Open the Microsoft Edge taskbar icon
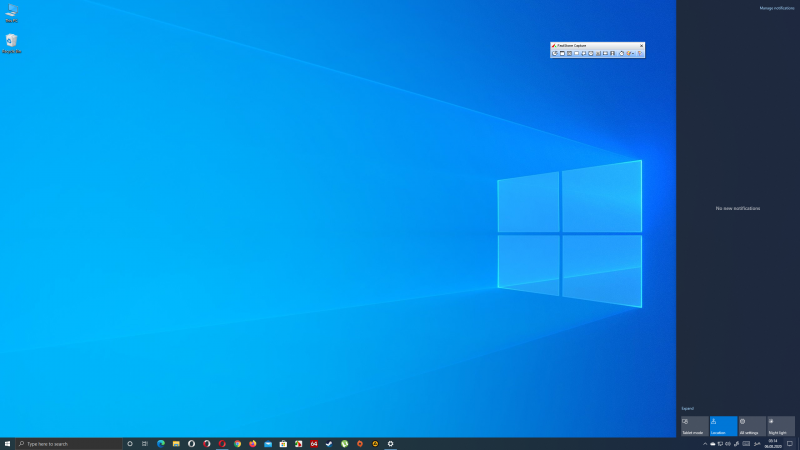Screen dimensions: 800x450 [x=160, y=443]
